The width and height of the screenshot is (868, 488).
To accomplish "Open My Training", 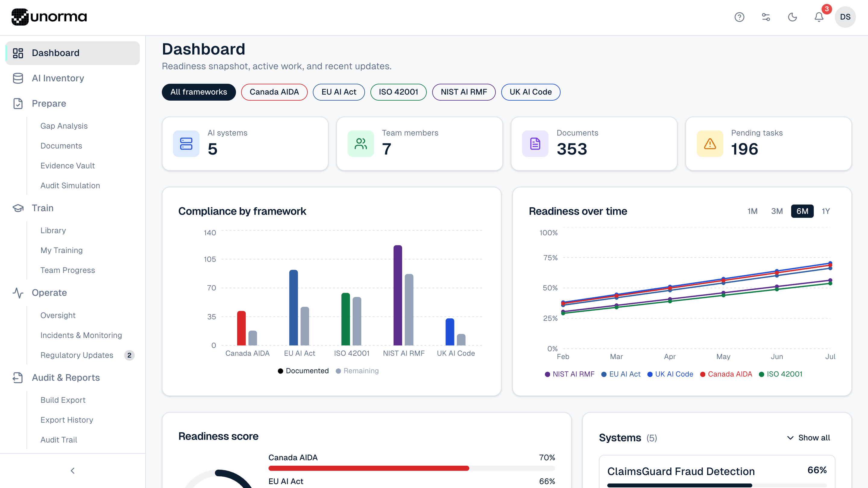I will pyautogui.click(x=61, y=250).
